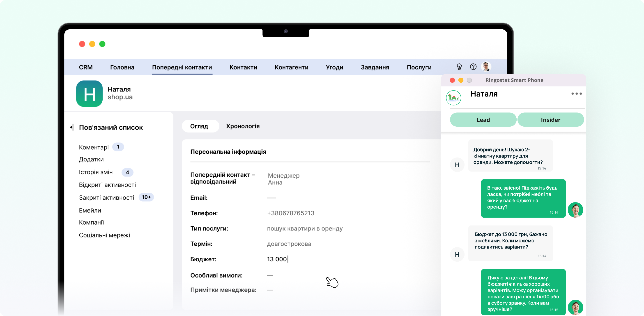Toggle the "Lead" tag
Image resolution: width=644 pixels, height=316 pixels.
coord(483,120)
